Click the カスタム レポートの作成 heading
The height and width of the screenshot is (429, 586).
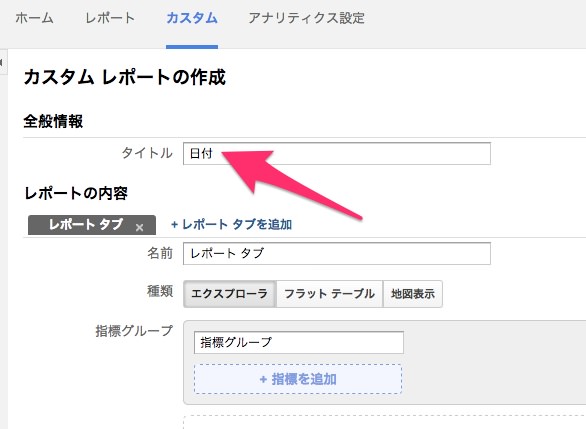(x=125, y=77)
